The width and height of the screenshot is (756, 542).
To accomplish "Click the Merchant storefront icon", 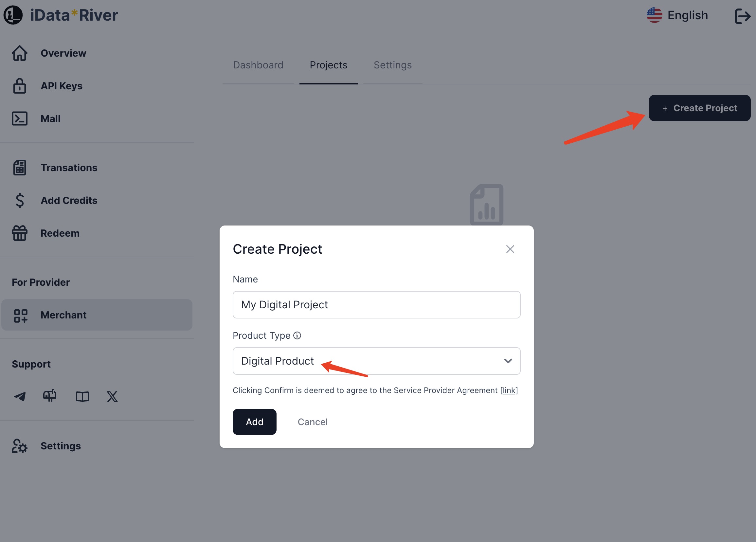I will tap(20, 315).
